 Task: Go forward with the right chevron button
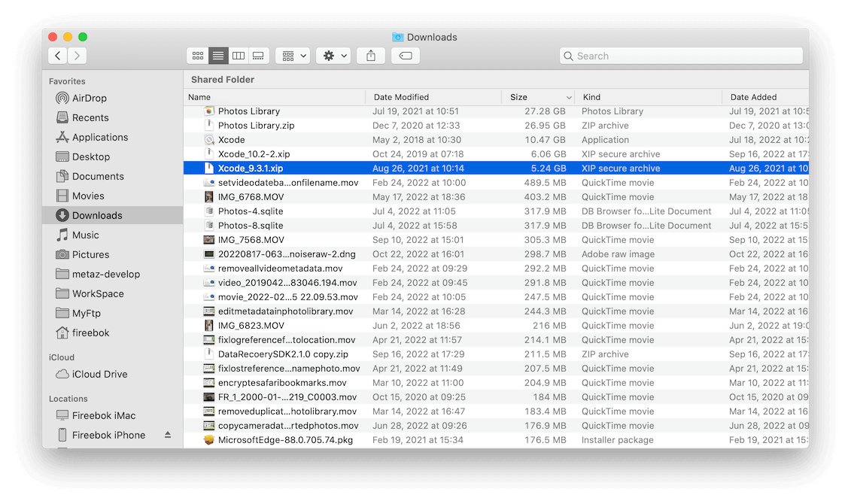pyautogui.click(x=77, y=56)
